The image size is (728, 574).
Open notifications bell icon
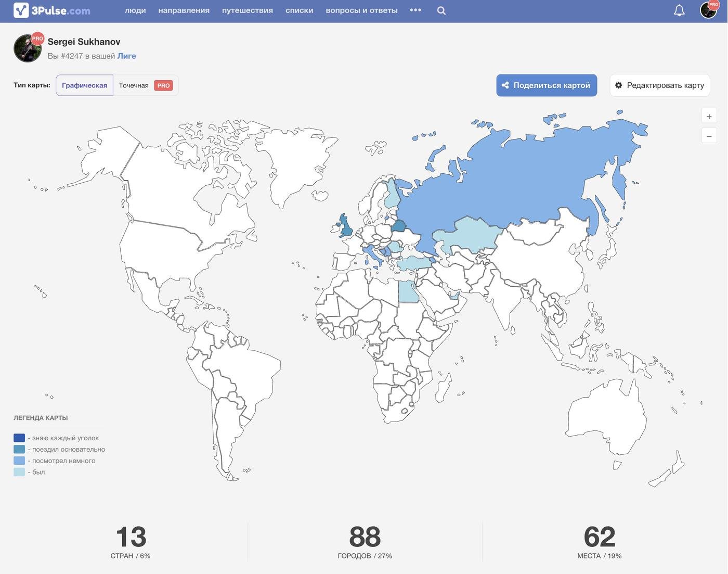coord(679,10)
